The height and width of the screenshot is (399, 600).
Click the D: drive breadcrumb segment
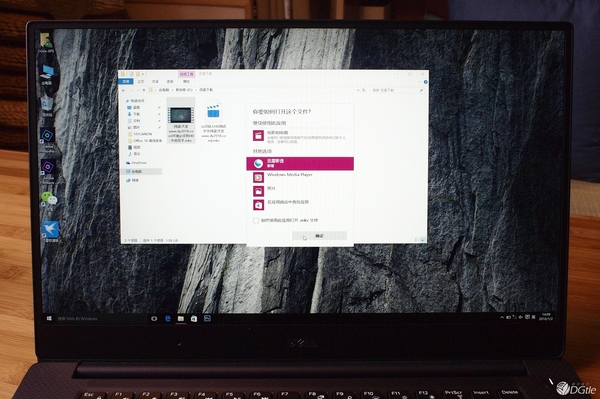184,90
